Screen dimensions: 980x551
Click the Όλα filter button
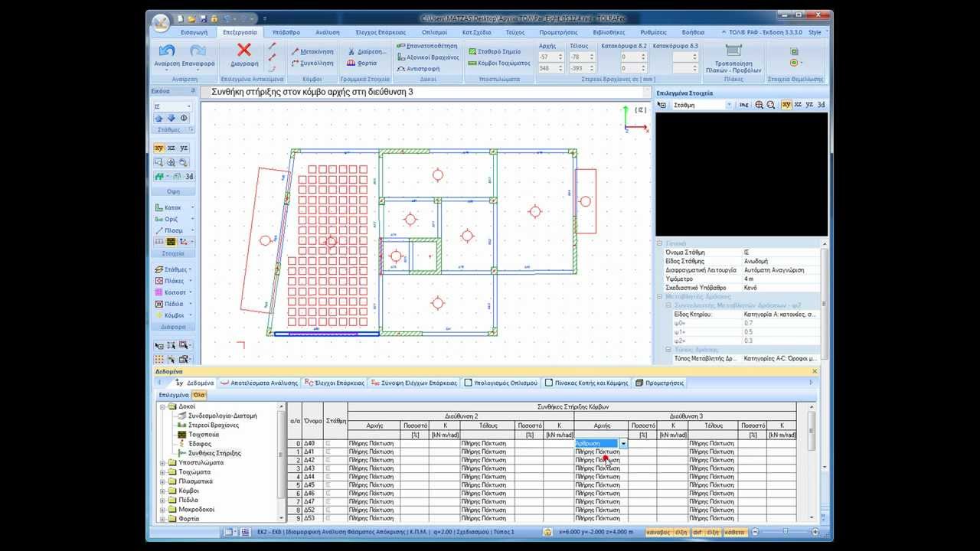pos(199,395)
